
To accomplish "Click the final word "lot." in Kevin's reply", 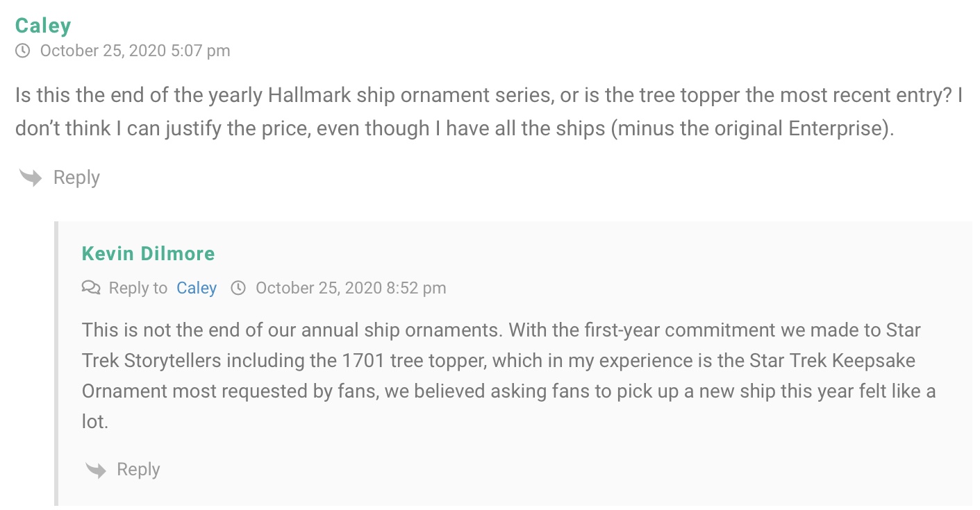I will (x=95, y=421).
